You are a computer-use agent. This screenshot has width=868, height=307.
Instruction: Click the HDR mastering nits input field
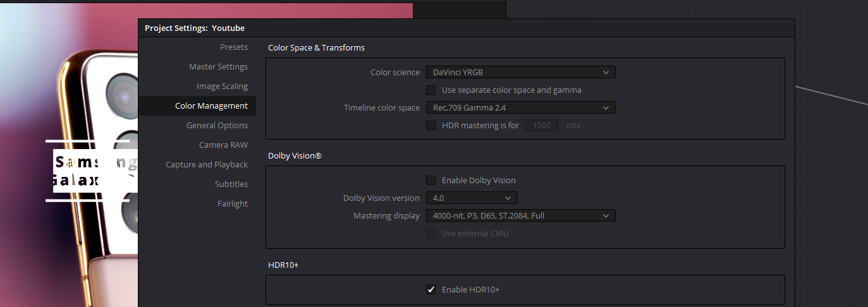point(542,126)
